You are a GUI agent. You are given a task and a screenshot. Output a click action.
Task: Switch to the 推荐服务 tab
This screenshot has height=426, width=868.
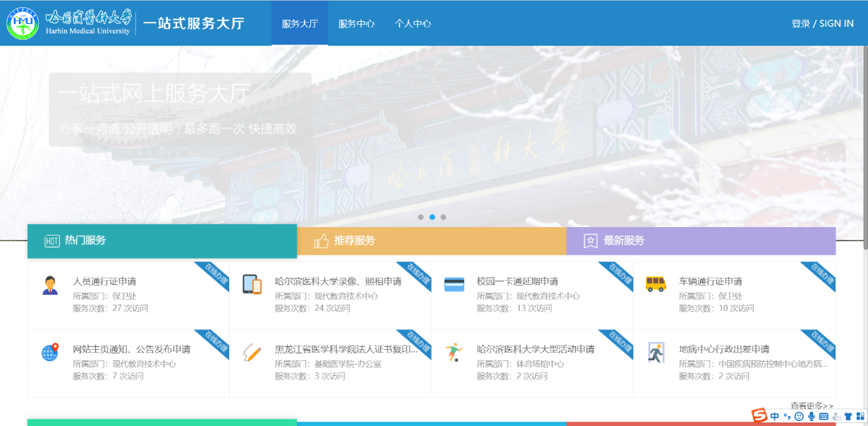(x=431, y=241)
